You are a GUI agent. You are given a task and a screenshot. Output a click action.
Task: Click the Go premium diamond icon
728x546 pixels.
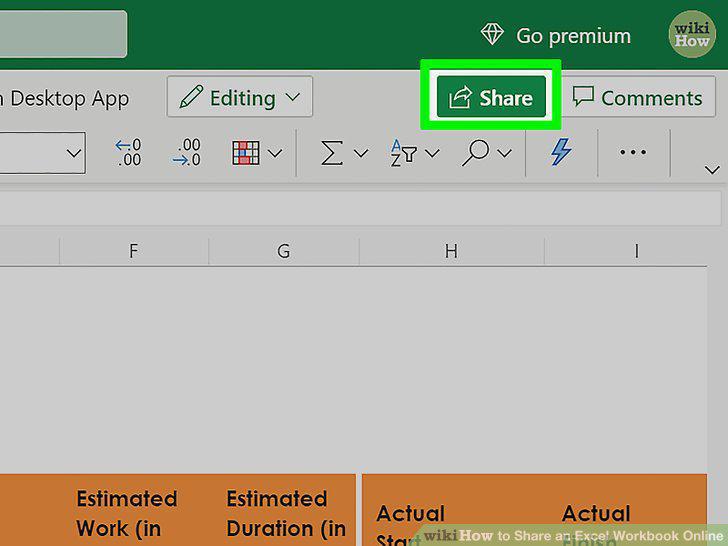[x=492, y=34]
